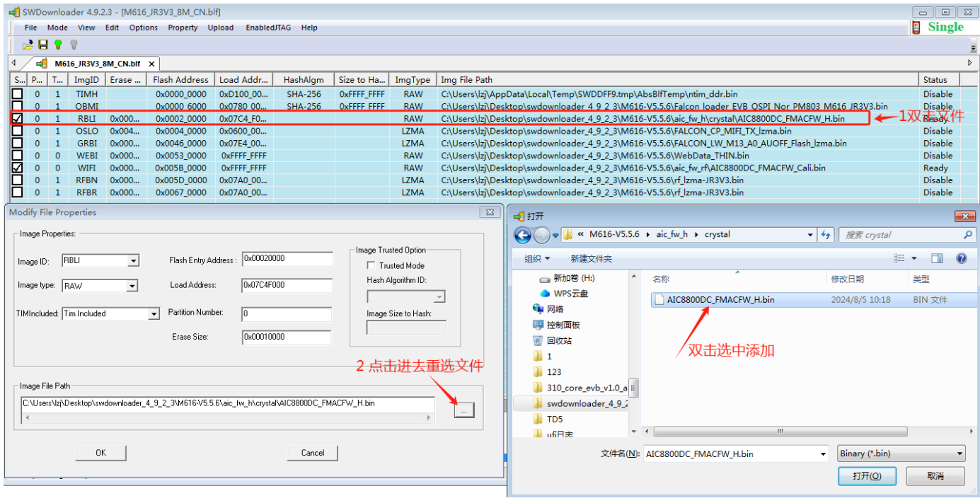Click OK in Modify File Properties
This screenshot has width=980, height=503.
(x=100, y=453)
